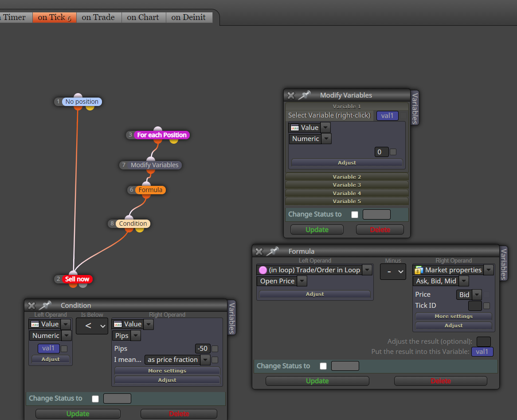Switch to the on Trade tab
517x420 pixels.
coord(98,17)
